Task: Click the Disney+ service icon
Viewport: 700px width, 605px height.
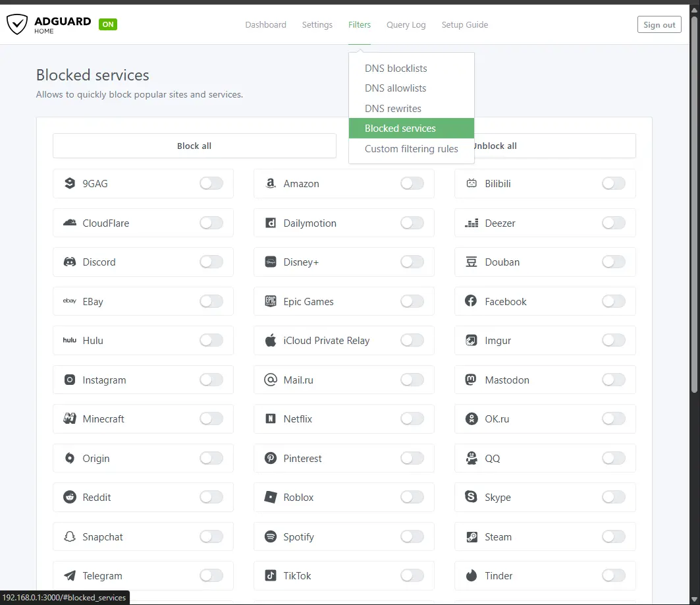Action: pos(271,262)
